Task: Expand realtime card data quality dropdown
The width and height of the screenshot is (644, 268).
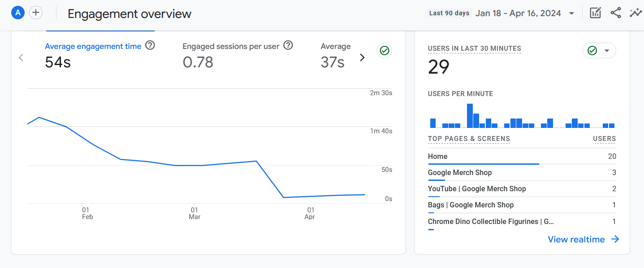Action: pos(606,51)
